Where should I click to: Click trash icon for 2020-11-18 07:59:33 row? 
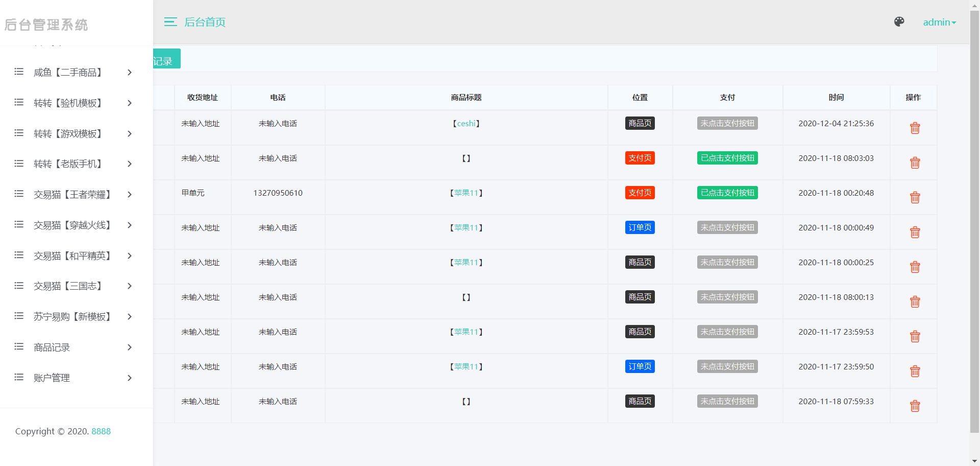pos(915,406)
